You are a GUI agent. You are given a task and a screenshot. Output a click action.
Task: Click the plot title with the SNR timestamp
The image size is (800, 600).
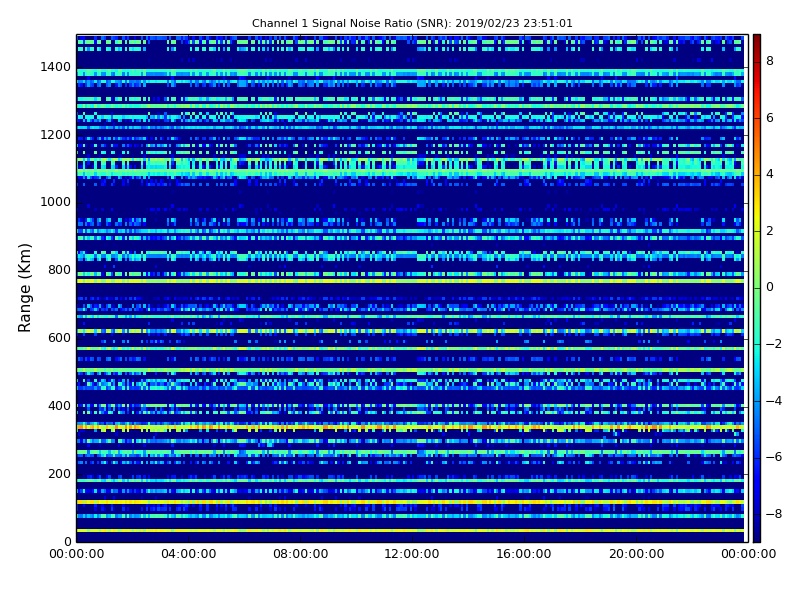click(412, 23)
